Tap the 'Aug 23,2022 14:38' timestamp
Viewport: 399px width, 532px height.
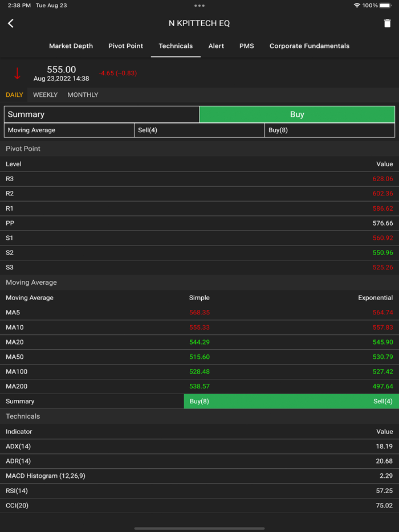tap(61, 79)
